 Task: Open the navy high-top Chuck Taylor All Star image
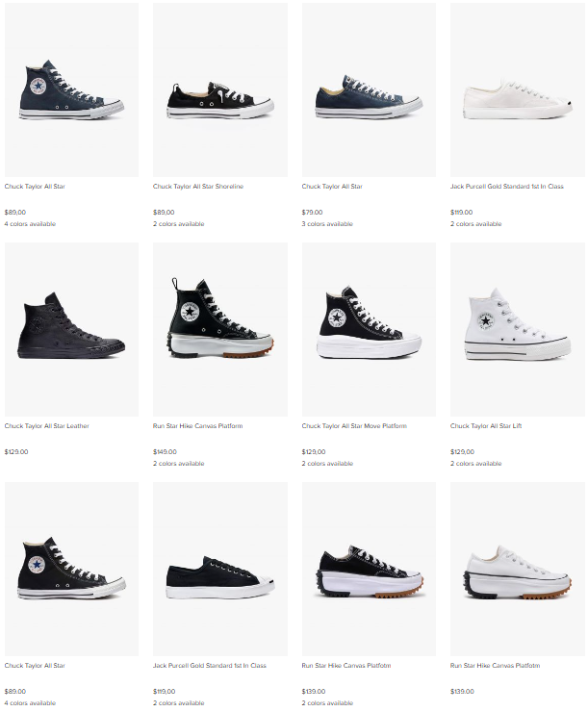(71, 89)
